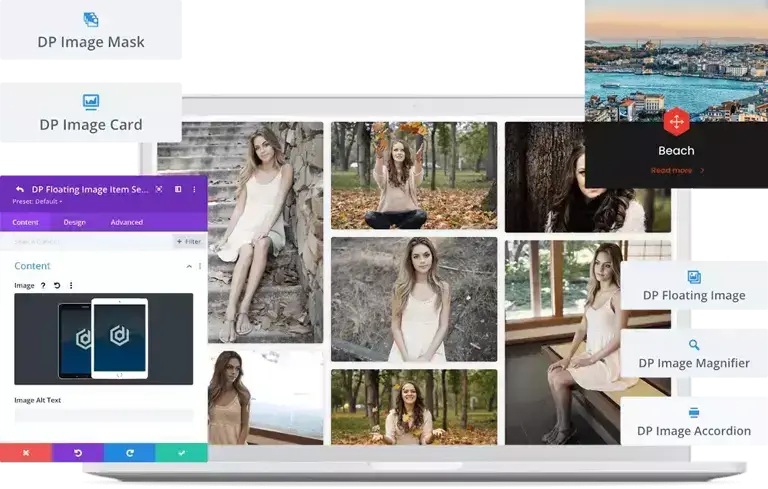
Task: Click the DP Floating Image Item Settings title
Action: (x=90, y=189)
